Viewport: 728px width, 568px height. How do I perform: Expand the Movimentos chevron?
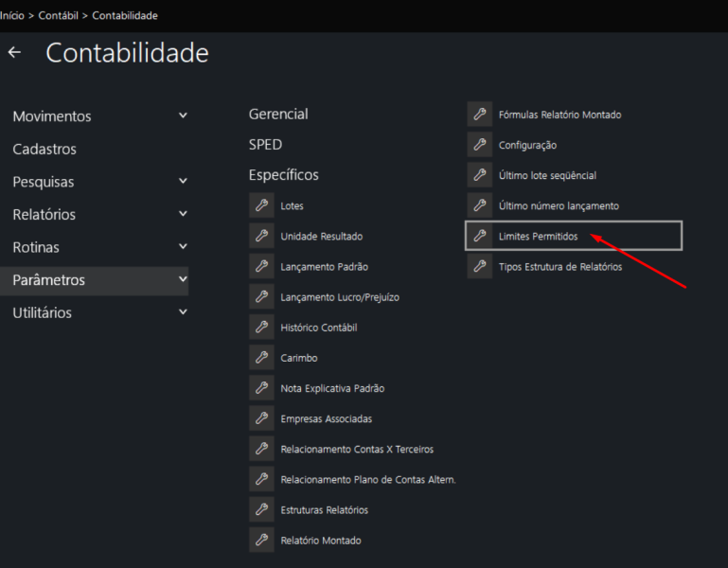pos(183,116)
